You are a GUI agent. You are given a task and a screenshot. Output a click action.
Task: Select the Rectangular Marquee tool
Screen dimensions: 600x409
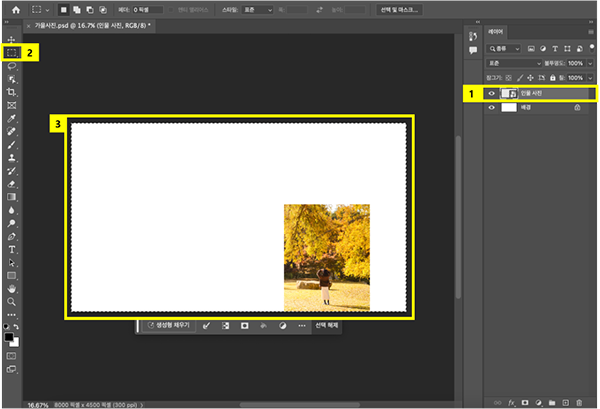point(11,52)
